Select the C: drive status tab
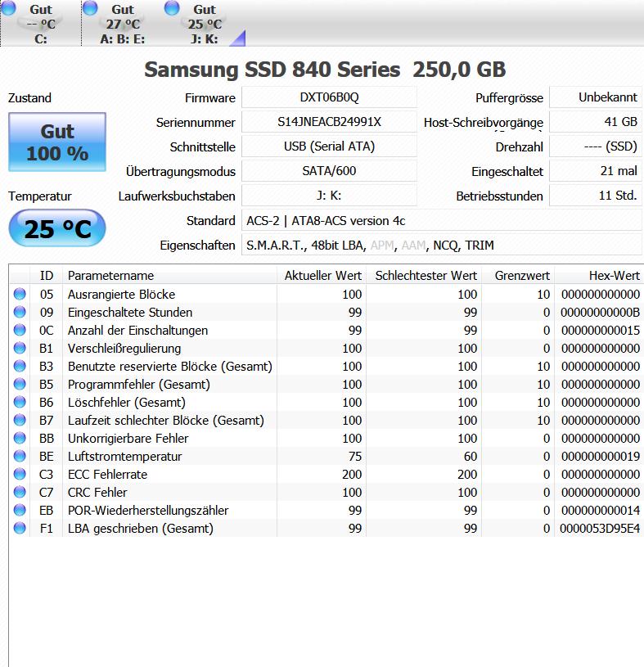Screen dimensions: 644x667 [x=41, y=23]
